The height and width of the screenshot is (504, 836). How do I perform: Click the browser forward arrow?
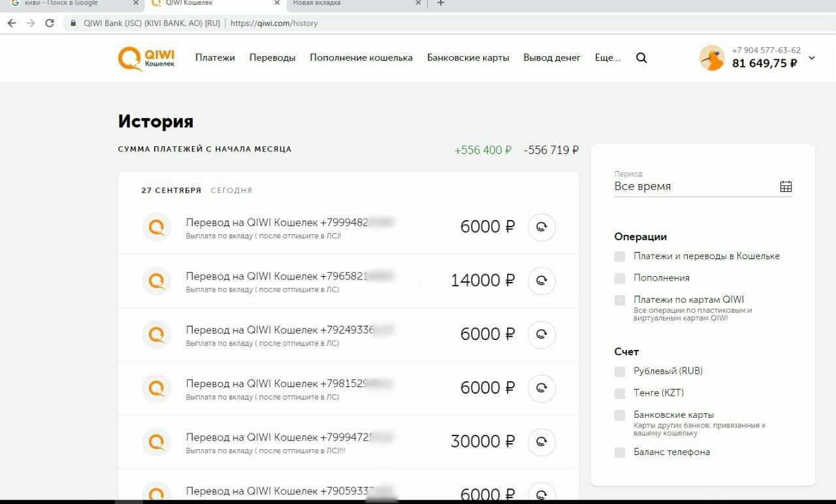coord(31,23)
